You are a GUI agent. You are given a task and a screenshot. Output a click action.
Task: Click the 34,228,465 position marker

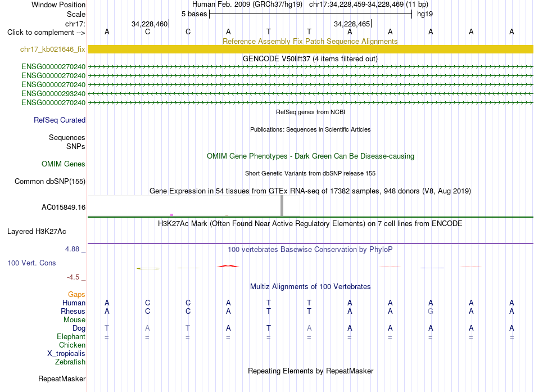(x=352, y=24)
